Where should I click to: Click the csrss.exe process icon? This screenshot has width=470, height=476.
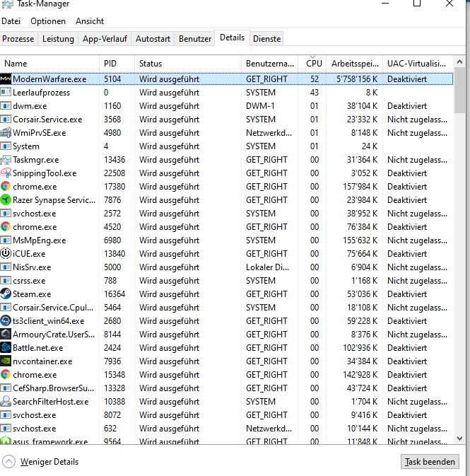[6, 281]
